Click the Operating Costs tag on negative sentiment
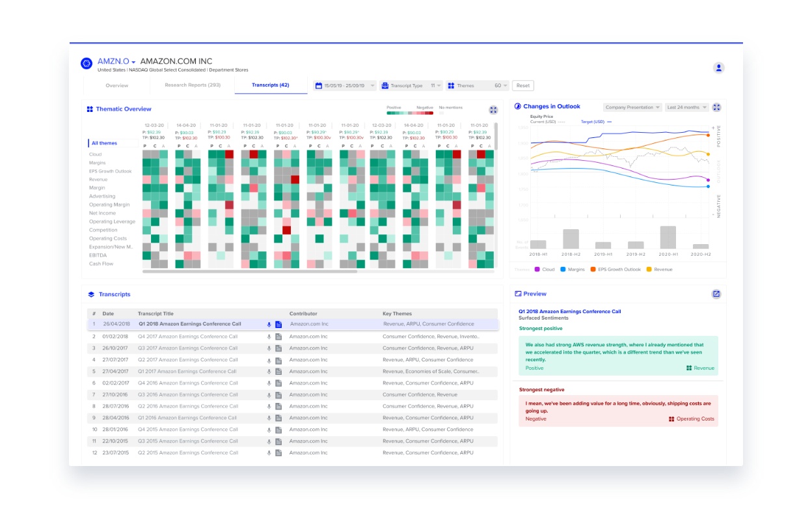 point(692,419)
